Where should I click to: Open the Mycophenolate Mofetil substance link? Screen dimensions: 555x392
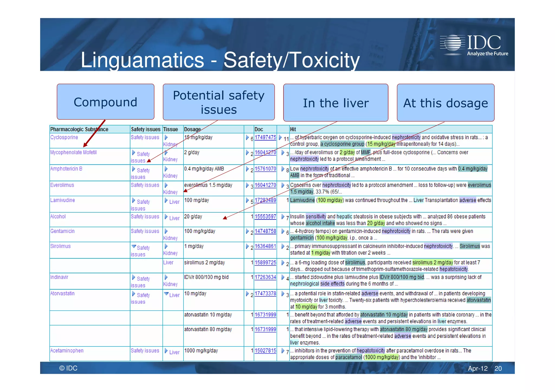[x=73, y=152]
